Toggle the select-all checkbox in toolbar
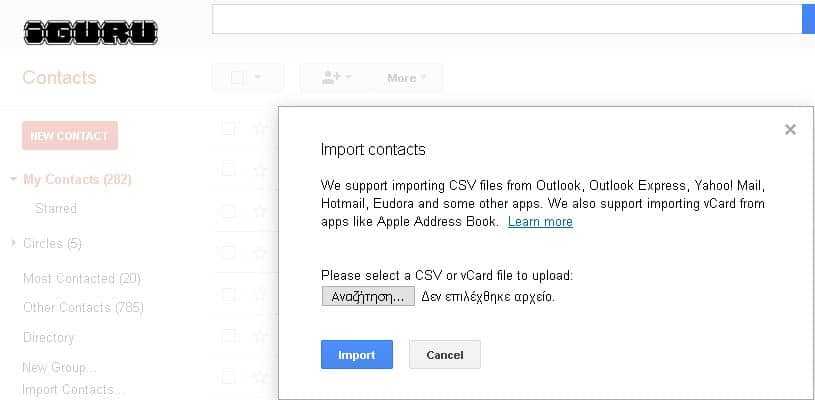 click(x=237, y=78)
